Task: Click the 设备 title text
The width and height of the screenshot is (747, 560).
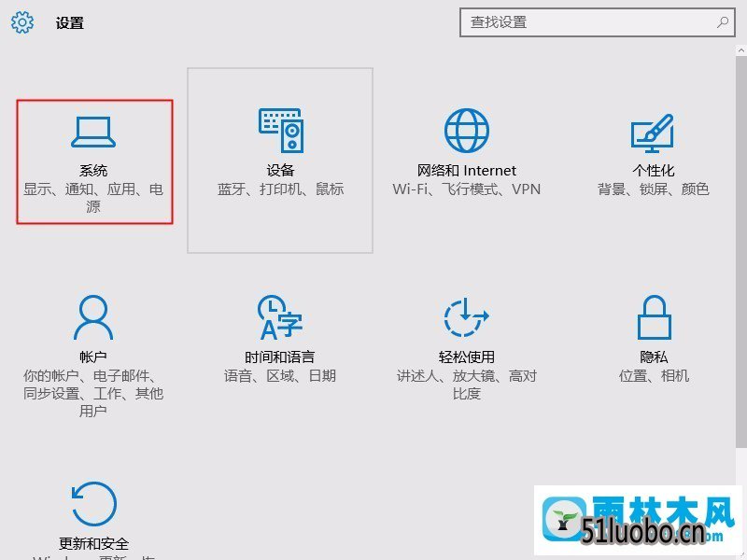Action: click(x=280, y=171)
